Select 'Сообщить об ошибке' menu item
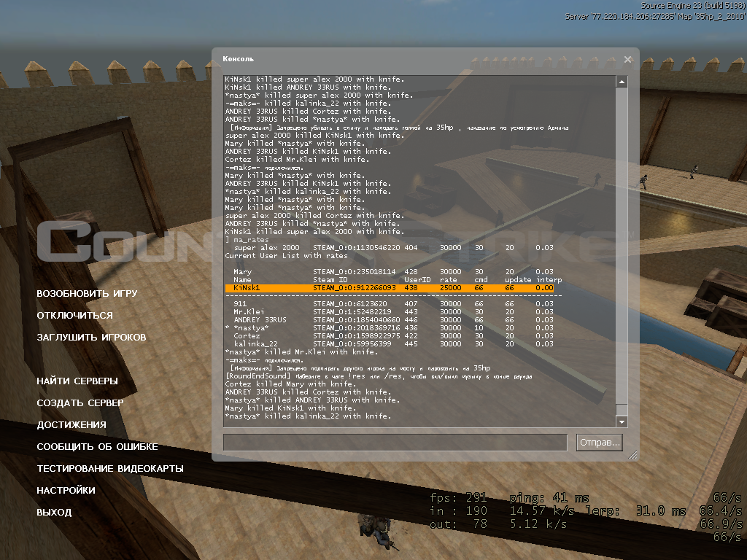This screenshot has height=560, width=747. tap(97, 447)
